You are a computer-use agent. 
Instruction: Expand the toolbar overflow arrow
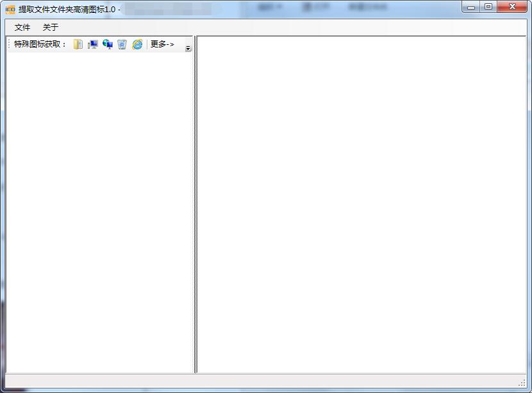pos(188,48)
